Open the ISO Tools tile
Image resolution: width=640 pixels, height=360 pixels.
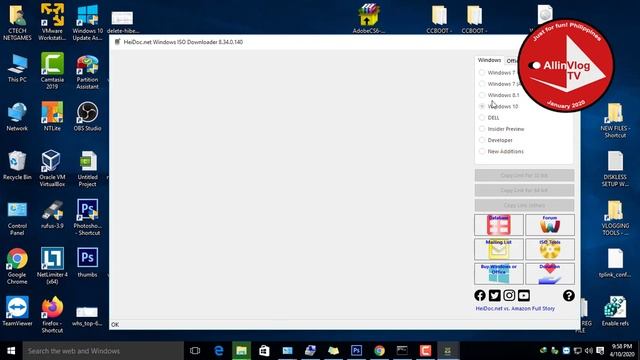(x=550, y=249)
